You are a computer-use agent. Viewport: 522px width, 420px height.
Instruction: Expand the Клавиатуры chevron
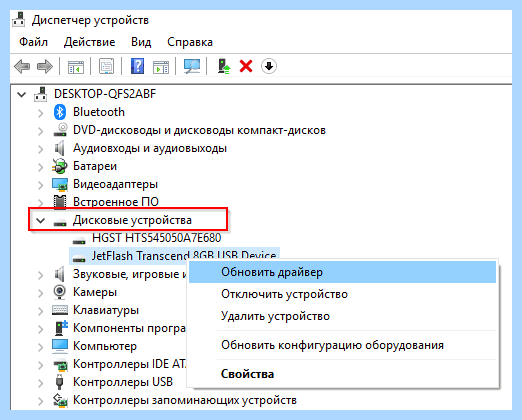click(40, 311)
